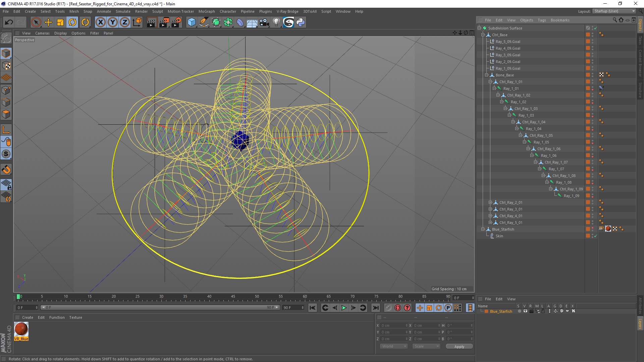
Task: Click the Apply button
Action: (459, 347)
